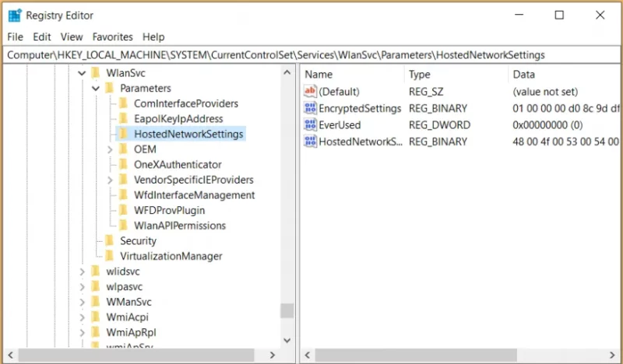Click the wlidsvc folder icon

(x=95, y=271)
